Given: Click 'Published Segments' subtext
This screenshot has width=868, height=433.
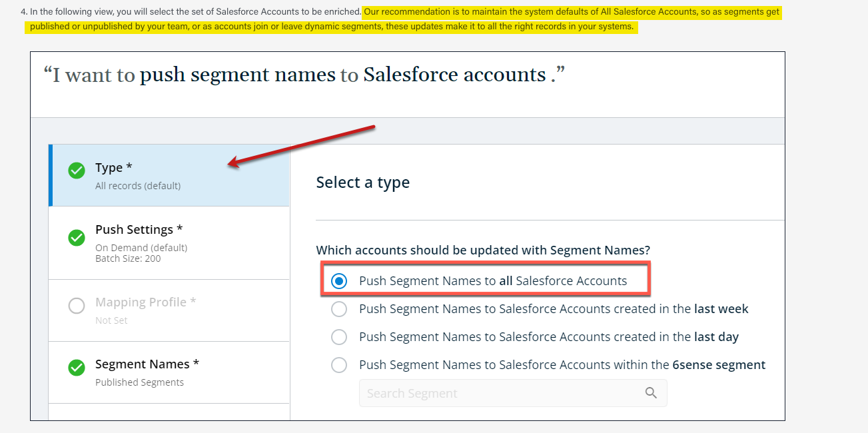Looking at the screenshot, I should tap(139, 382).
